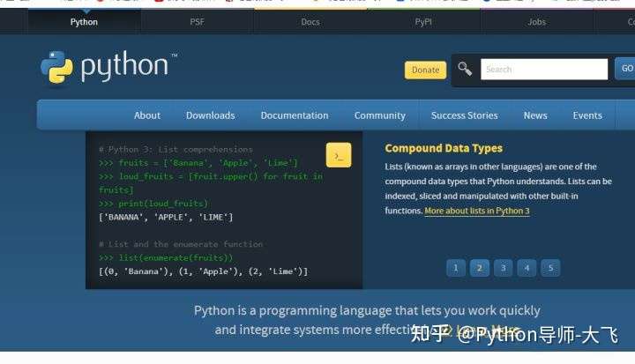Click the '# List and the enumerate function' comment
The height and width of the screenshot is (364, 635).
point(181,244)
